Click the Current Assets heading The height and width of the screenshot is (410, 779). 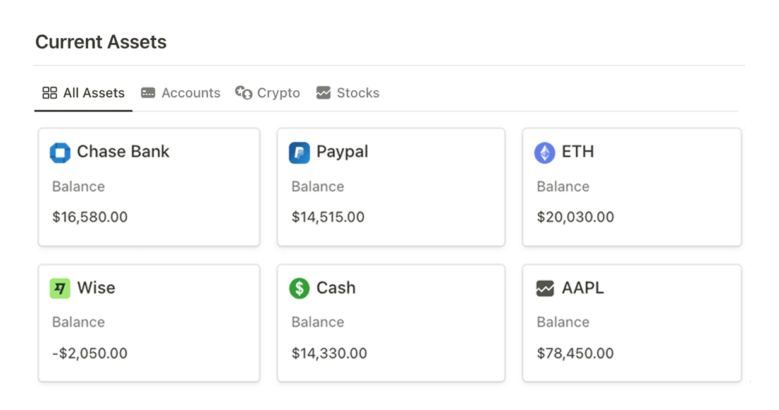click(x=101, y=42)
